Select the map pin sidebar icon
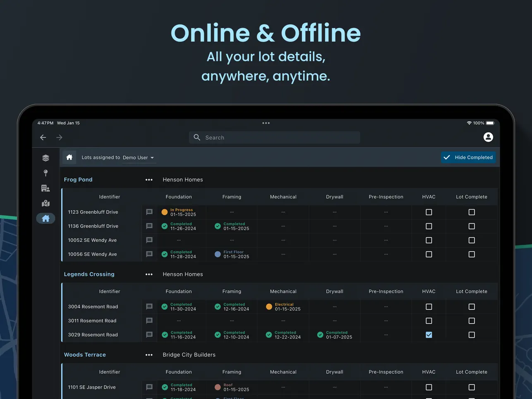The width and height of the screenshot is (532, 399). point(46,173)
